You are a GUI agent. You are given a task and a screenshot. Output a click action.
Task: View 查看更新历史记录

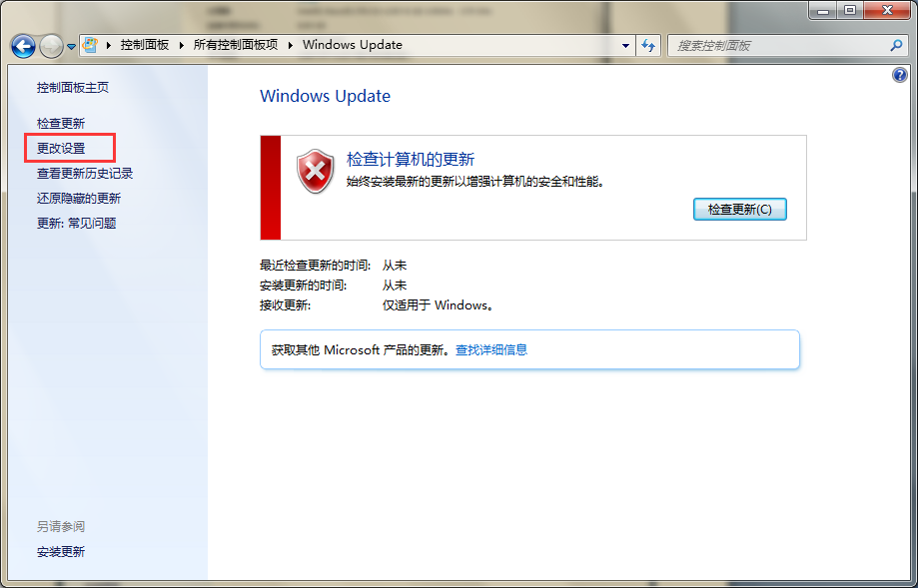click(x=85, y=174)
